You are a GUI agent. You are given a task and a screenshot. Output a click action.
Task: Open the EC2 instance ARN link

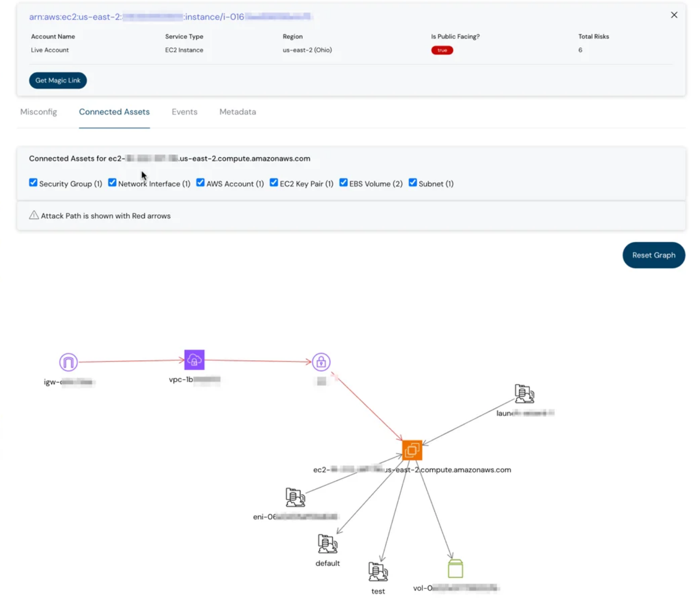(171, 17)
